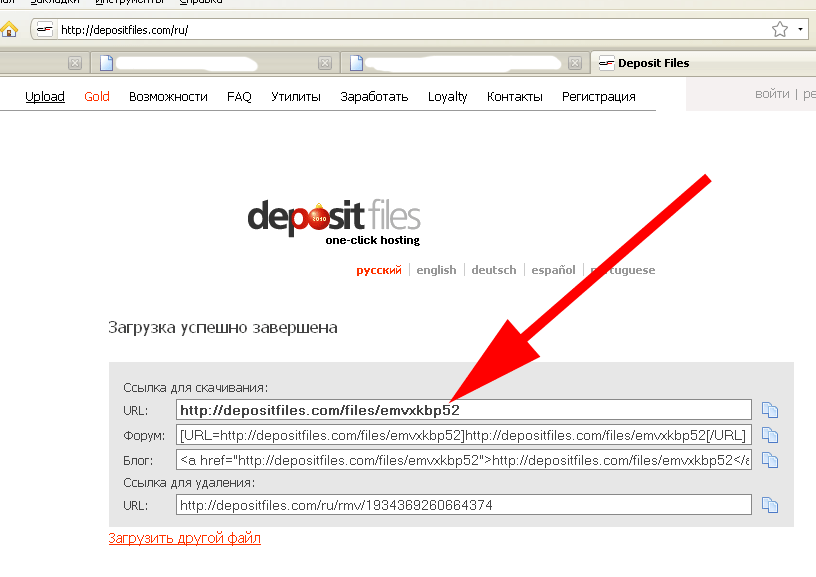The height and width of the screenshot is (577, 816).
Task: Switch site language to english
Action: (x=436, y=270)
